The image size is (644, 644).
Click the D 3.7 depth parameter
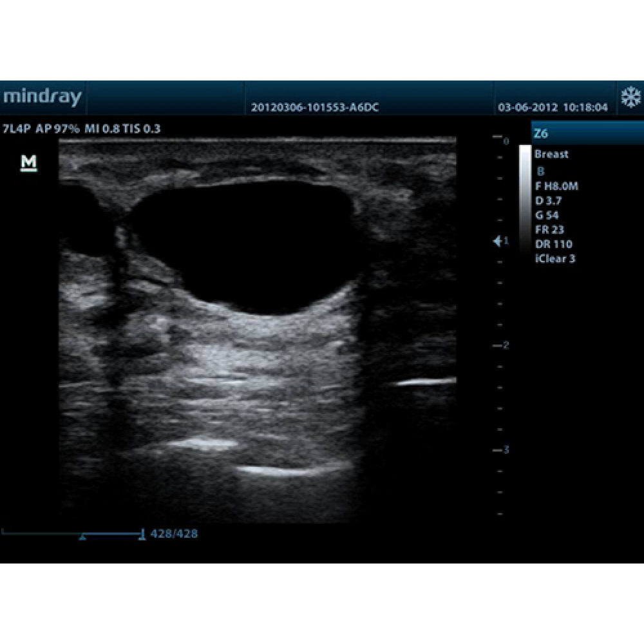pyautogui.click(x=548, y=200)
